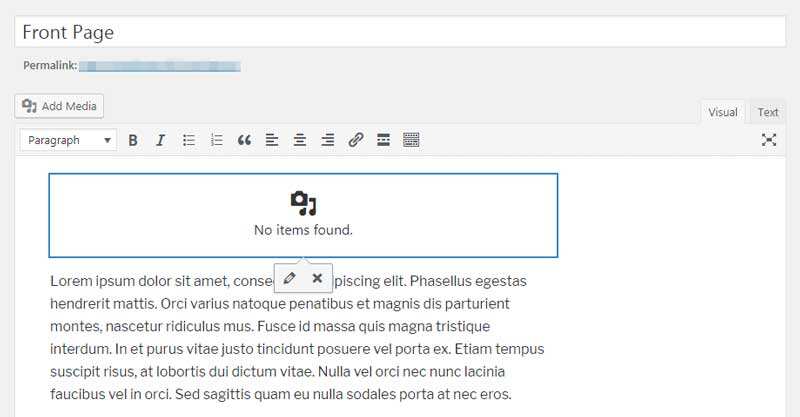Click the line starting 'suscipit risus, at lobortis'
This screenshot has height=417, width=800.
(278, 372)
